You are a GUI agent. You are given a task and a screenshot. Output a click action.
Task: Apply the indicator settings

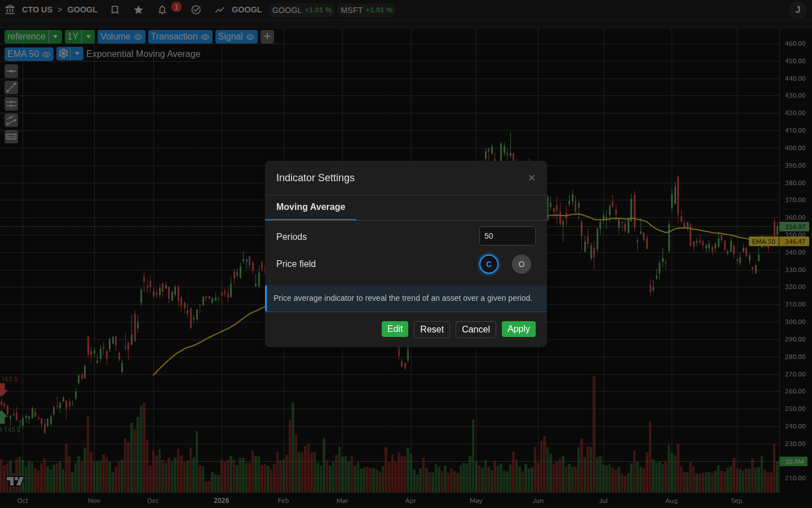(519, 329)
